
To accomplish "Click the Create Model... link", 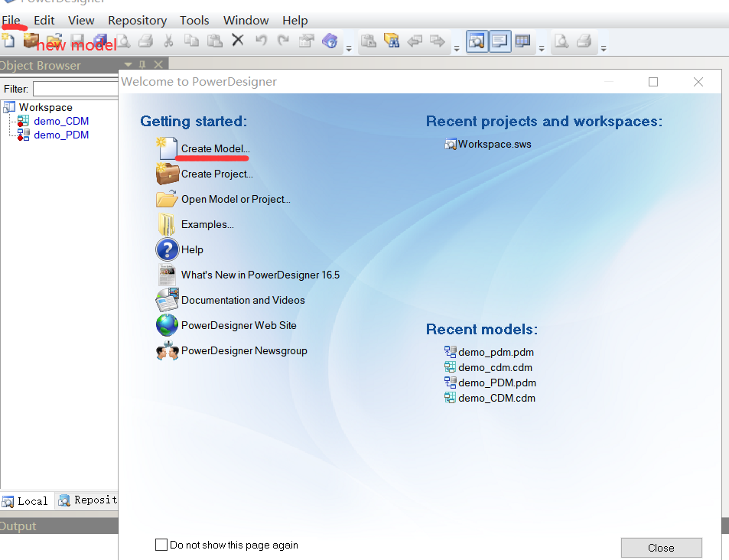I will 215,148.
